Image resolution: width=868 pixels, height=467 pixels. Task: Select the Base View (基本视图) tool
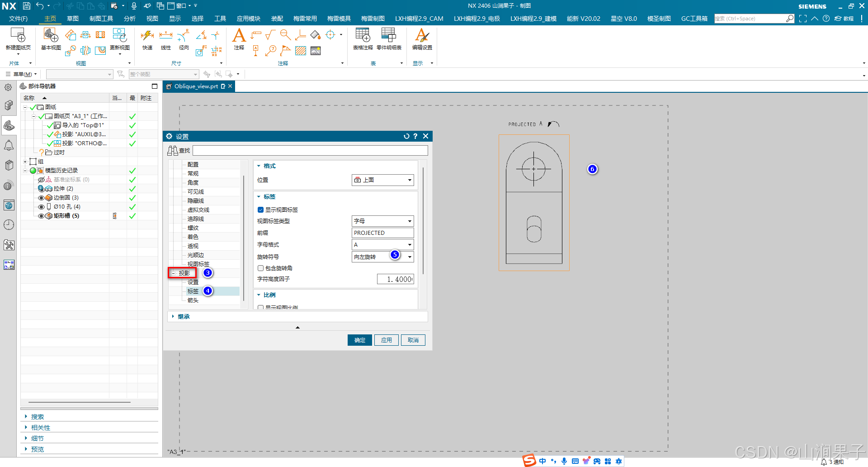coord(51,35)
